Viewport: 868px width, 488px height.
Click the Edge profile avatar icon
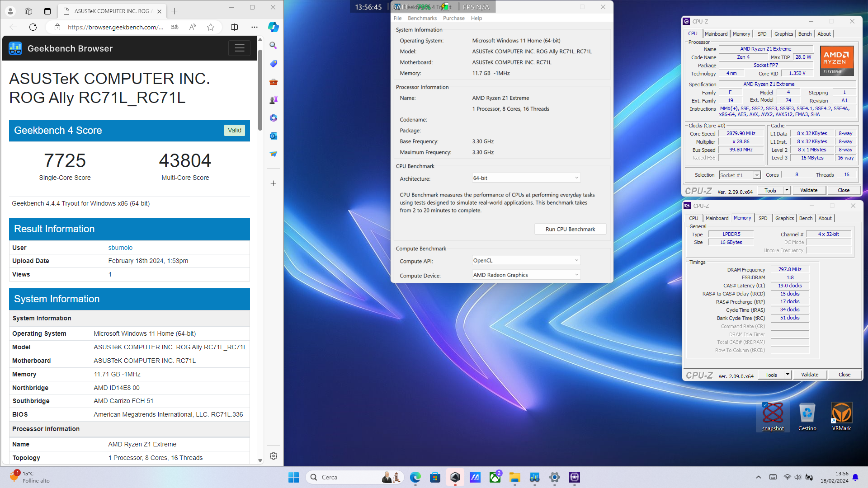[10, 11]
